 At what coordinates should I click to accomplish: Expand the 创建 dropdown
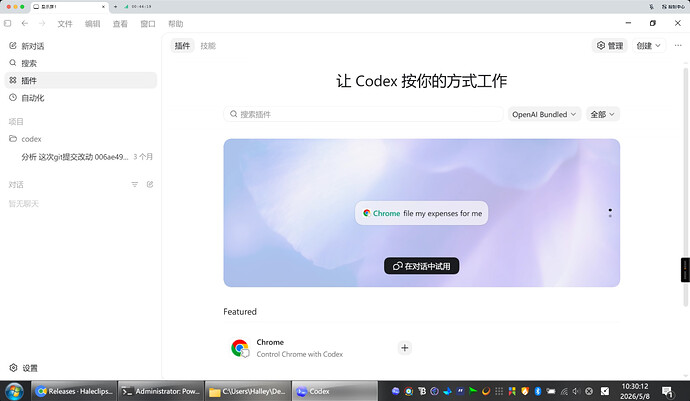649,45
